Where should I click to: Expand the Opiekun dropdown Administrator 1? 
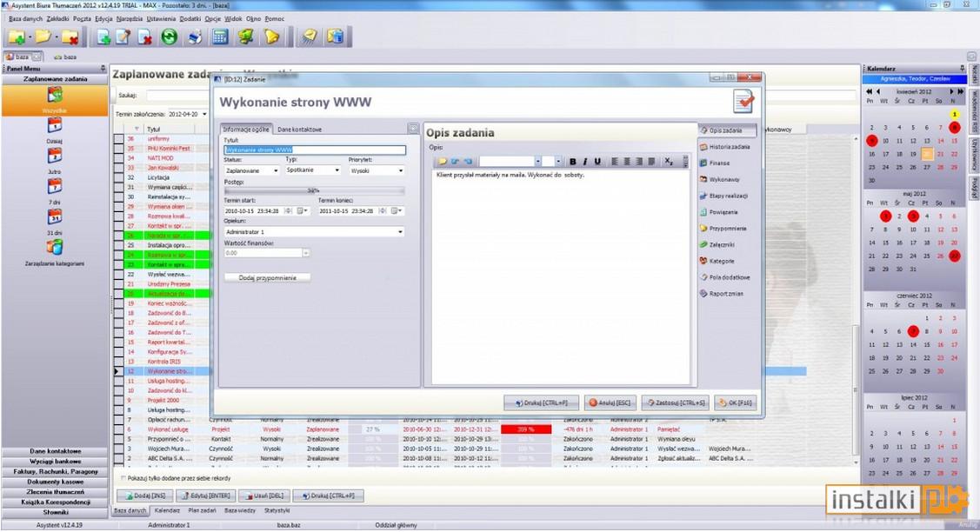tap(315, 232)
